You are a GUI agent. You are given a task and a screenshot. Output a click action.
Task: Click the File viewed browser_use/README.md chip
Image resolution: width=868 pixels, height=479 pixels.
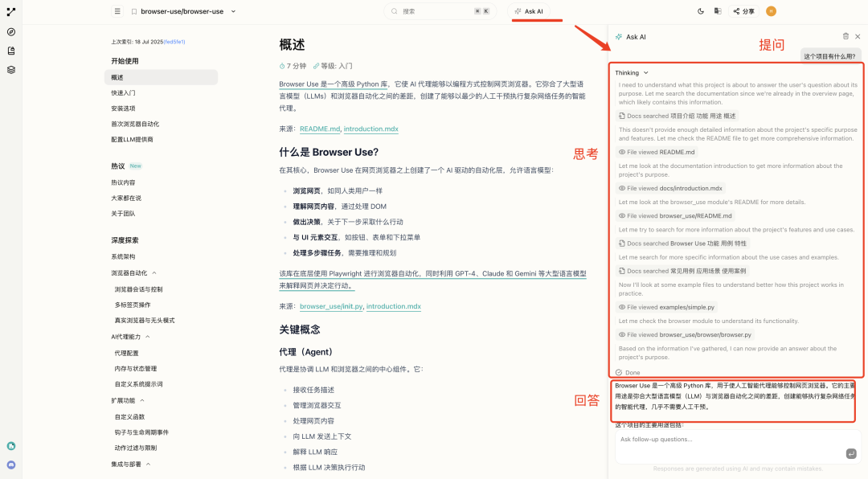click(675, 216)
